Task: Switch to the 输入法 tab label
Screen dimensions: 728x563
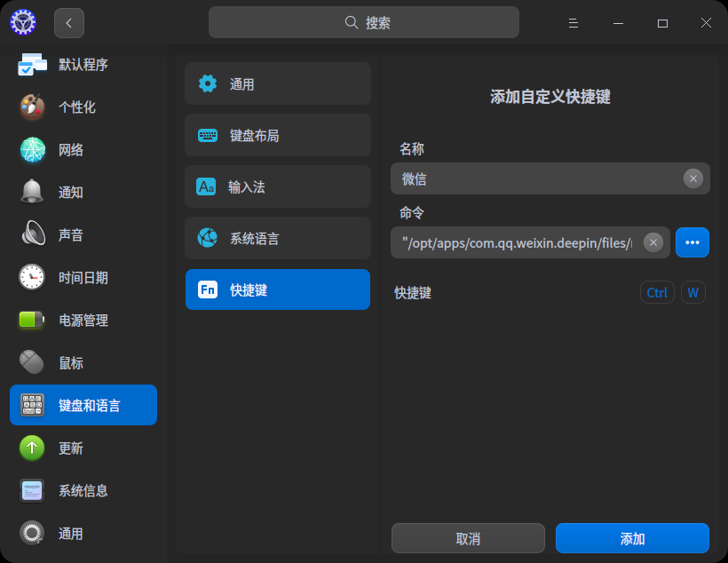Action: tap(247, 187)
